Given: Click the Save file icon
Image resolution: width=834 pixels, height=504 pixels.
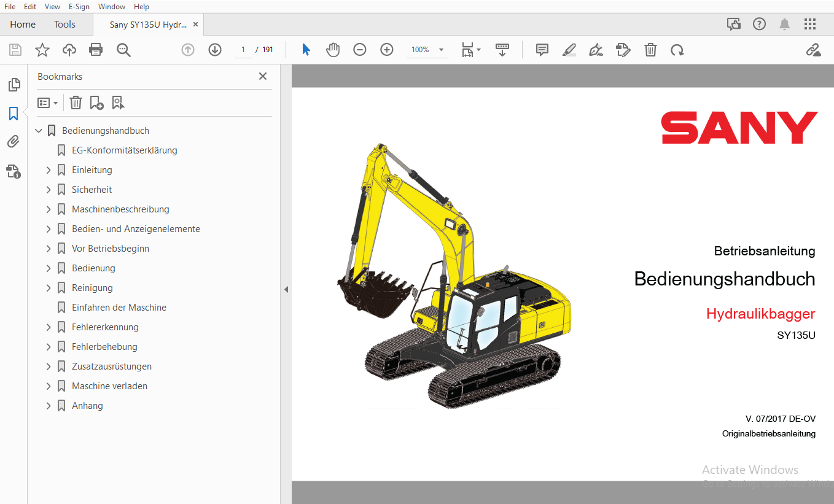Looking at the screenshot, I should [x=15, y=50].
